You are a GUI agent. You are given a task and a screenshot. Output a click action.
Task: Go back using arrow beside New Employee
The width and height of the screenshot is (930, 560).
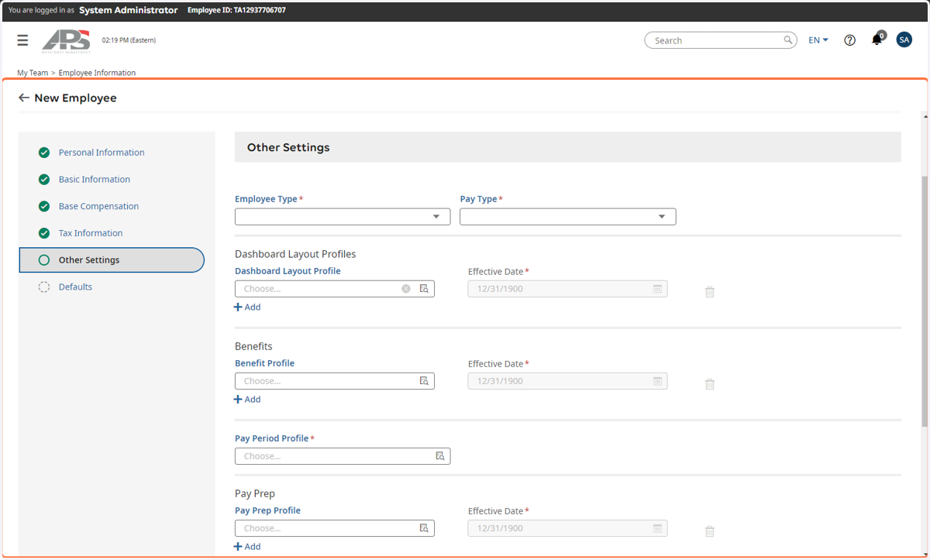coord(24,98)
